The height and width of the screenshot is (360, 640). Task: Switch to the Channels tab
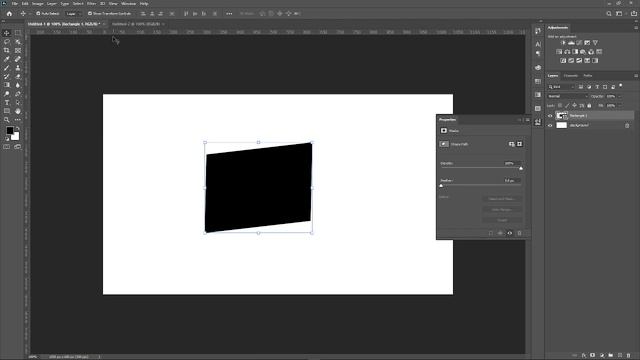[x=571, y=76]
